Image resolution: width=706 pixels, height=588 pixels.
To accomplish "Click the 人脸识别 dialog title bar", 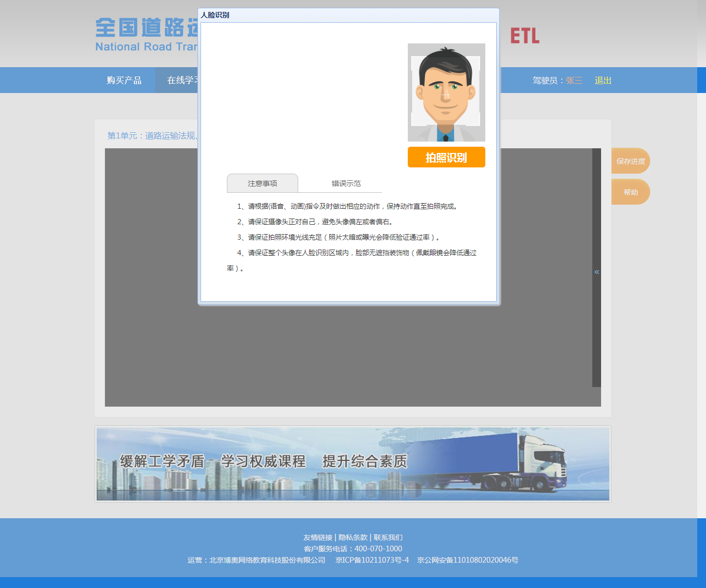I will coord(348,15).
